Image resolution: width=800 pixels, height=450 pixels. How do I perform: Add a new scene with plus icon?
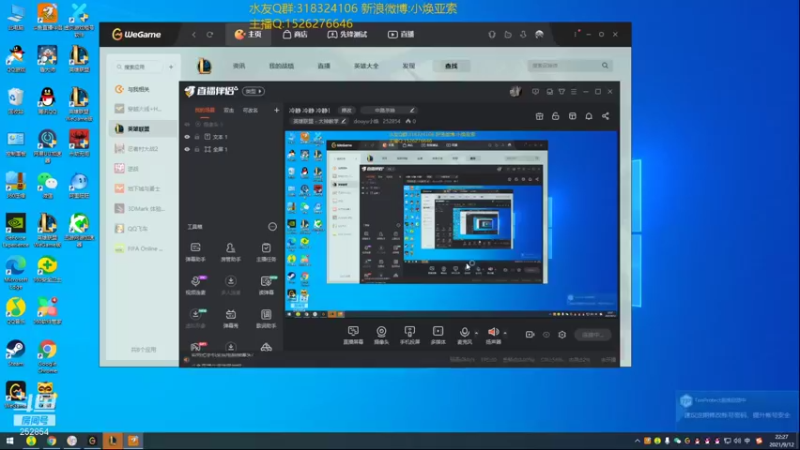coord(277,110)
